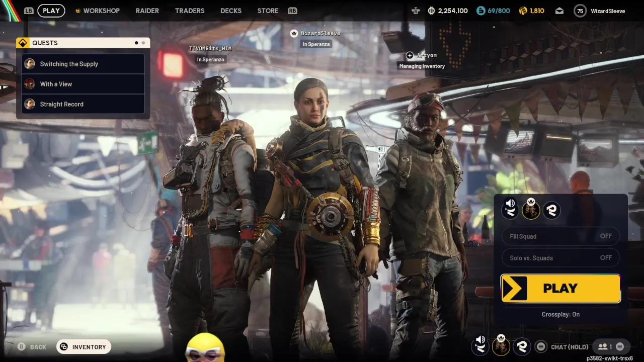This screenshot has height=362, width=644.
Task: Click the second page dot in QUESTS header
Action: coord(143,43)
